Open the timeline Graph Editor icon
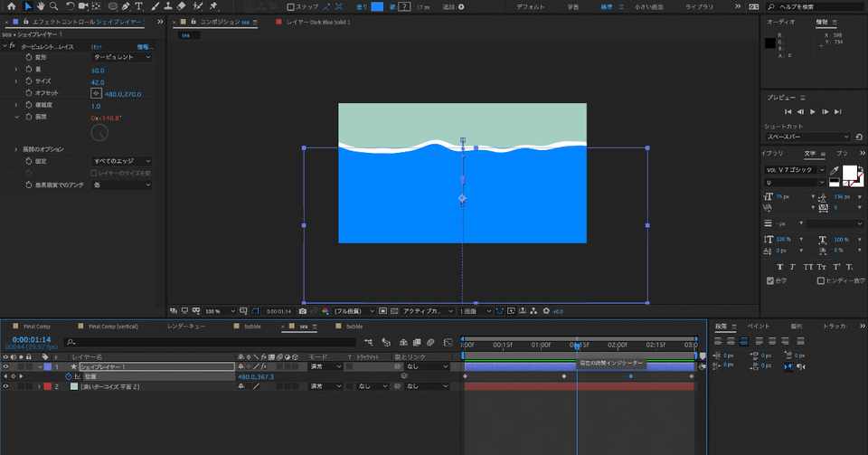Screen dimensions: 868x455 pyautogui.click(x=448, y=343)
